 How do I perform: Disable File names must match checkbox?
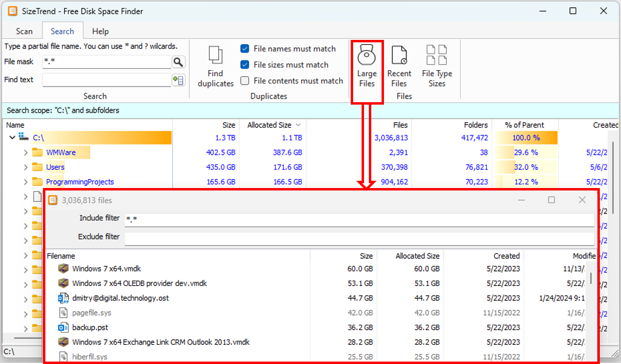(245, 49)
